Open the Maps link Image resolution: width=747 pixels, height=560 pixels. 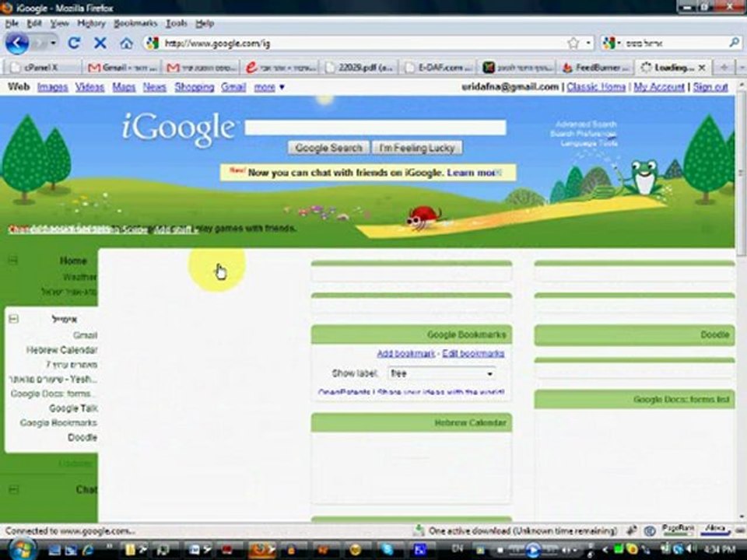click(x=124, y=87)
